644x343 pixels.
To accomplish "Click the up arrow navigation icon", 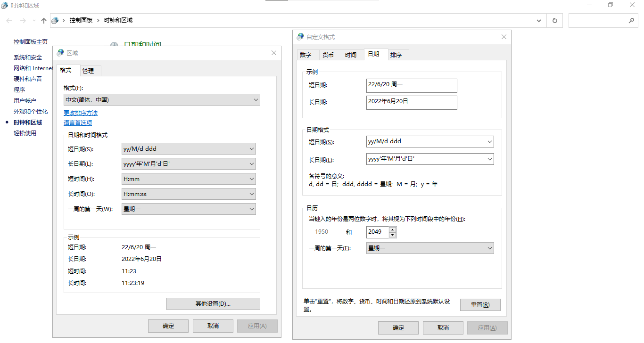I will click(x=44, y=21).
